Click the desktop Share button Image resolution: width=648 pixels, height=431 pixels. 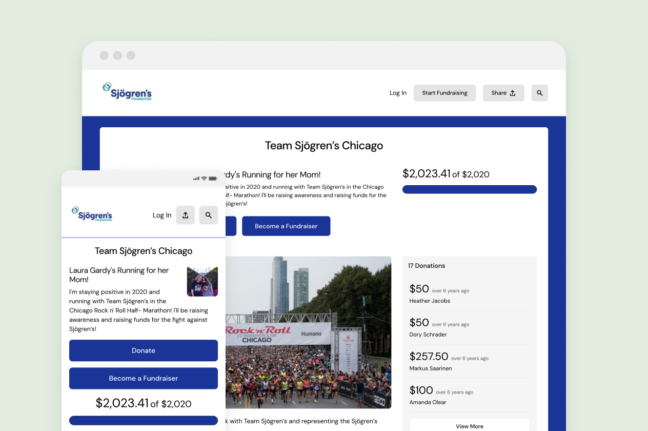pos(503,93)
